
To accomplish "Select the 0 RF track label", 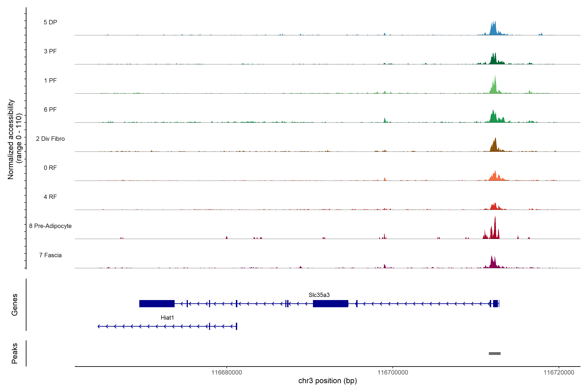I will (50, 168).
